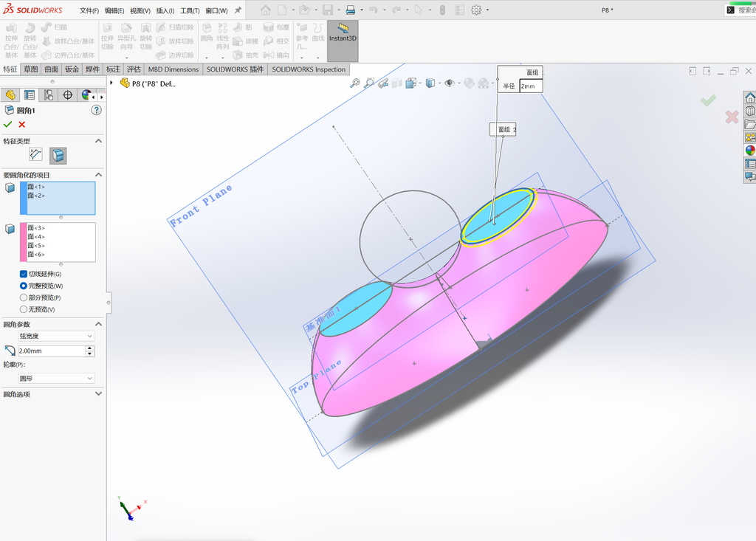This screenshot has width=756, height=541.
Task: Cancel the fillet with the red X
Action: pos(21,125)
